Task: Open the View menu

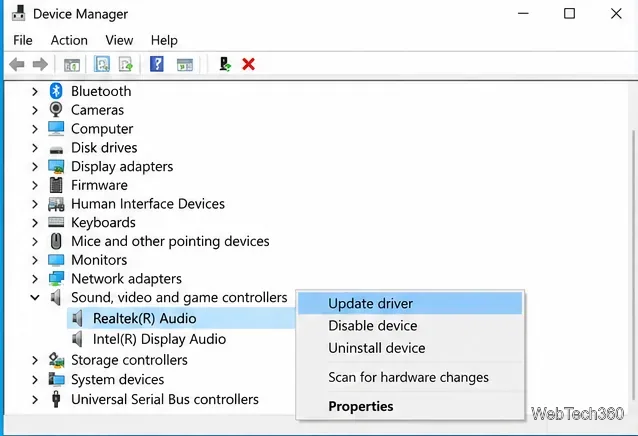Action: 119,40
